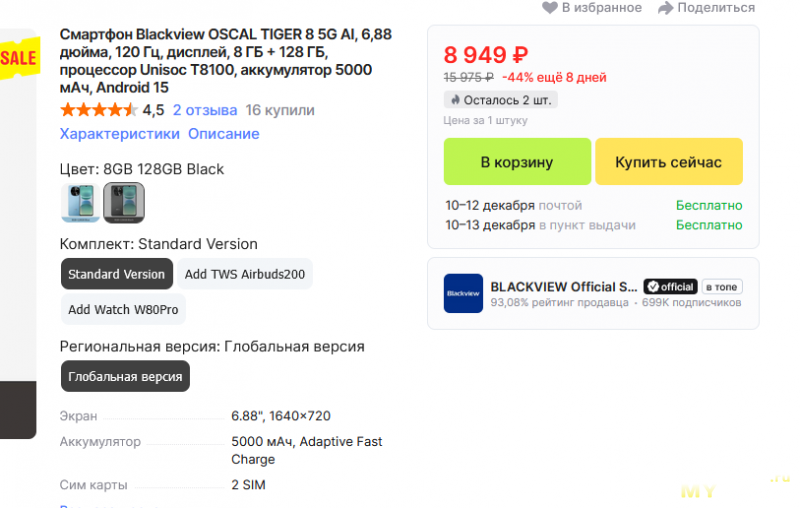Image resolution: width=800 pixels, height=508 pixels.
Task: Open the 2 отзыва reviews link
Action: [204, 110]
